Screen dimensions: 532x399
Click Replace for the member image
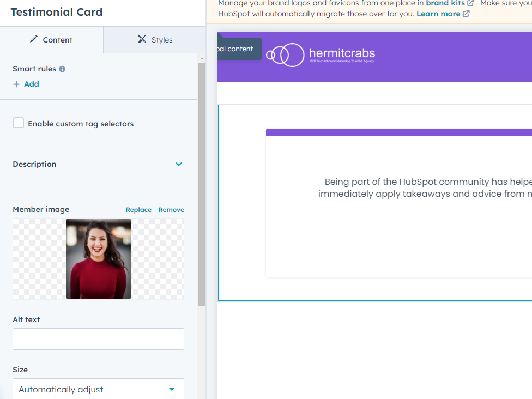pyautogui.click(x=138, y=210)
